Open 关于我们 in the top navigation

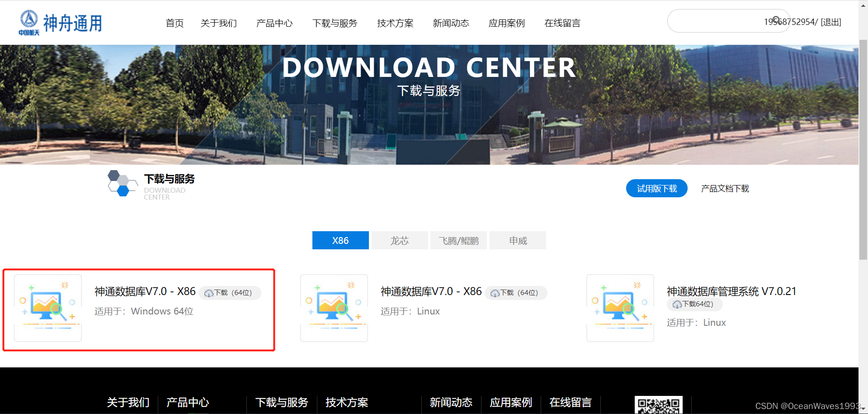[x=219, y=23]
